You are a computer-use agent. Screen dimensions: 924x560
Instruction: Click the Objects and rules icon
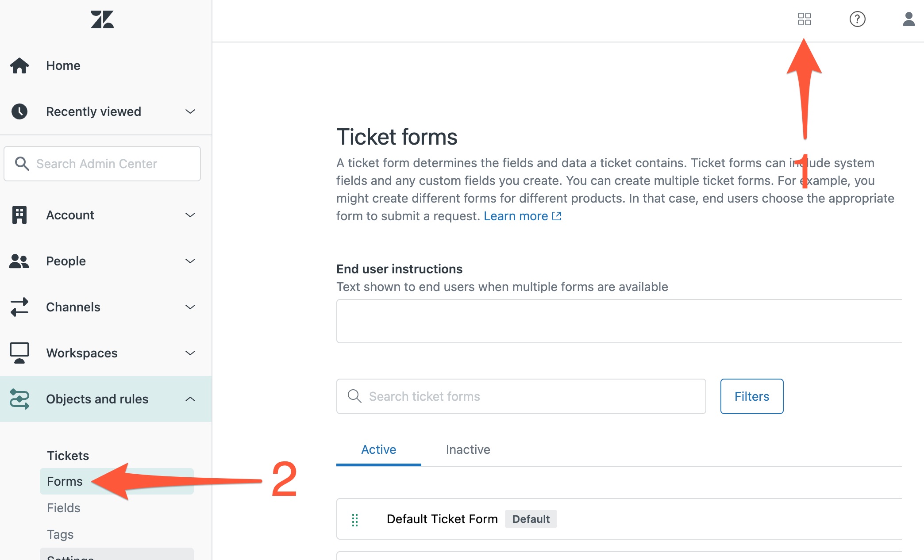tap(19, 399)
